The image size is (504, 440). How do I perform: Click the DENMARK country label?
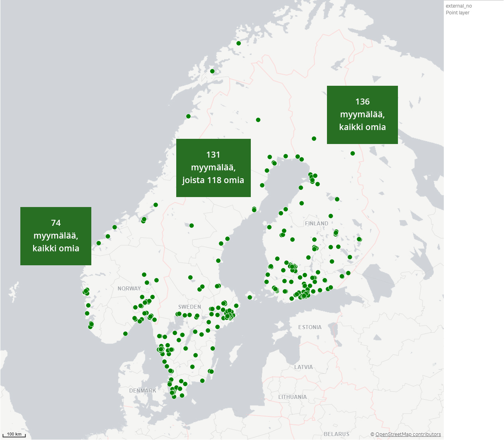coord(143,391)
